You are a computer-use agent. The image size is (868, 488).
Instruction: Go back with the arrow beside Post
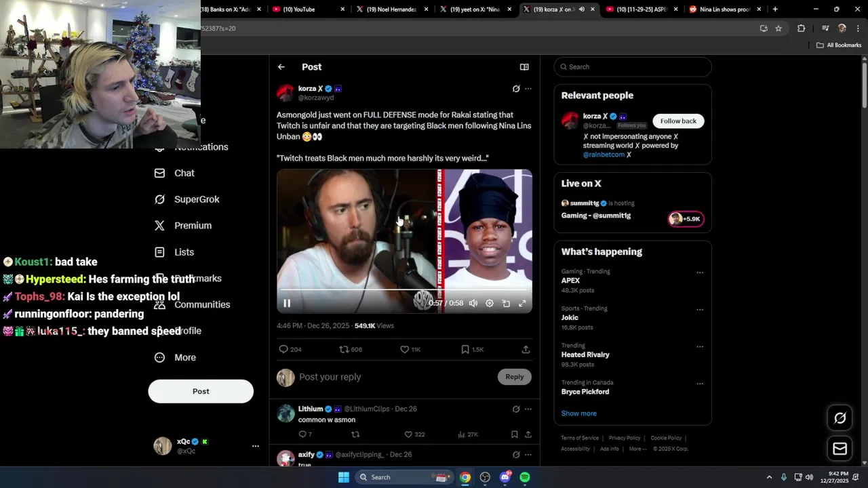click(281, 67)
